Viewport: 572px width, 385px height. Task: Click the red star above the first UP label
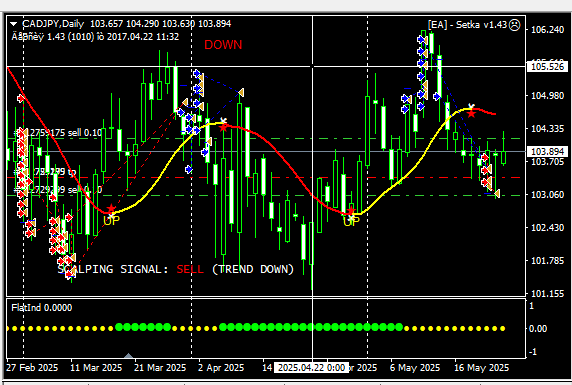[x=111, y=209]
